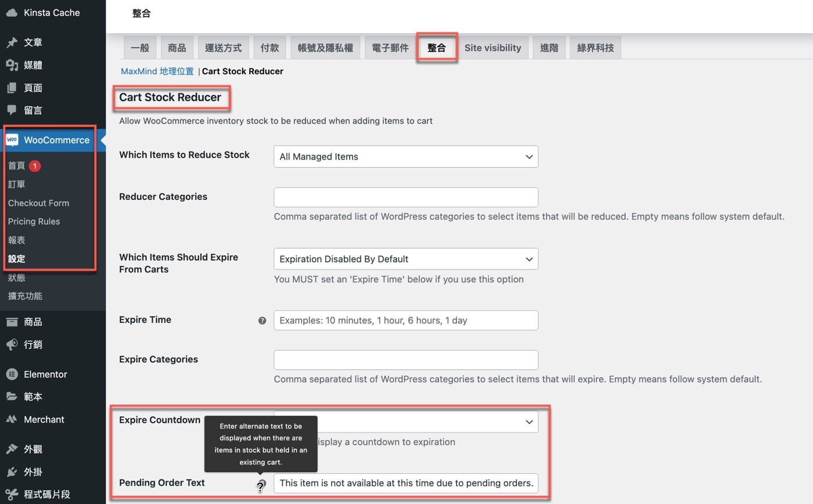Open the Expire Countdown dropdown
The width and height of the screenshot is (813, 504).
406,422
